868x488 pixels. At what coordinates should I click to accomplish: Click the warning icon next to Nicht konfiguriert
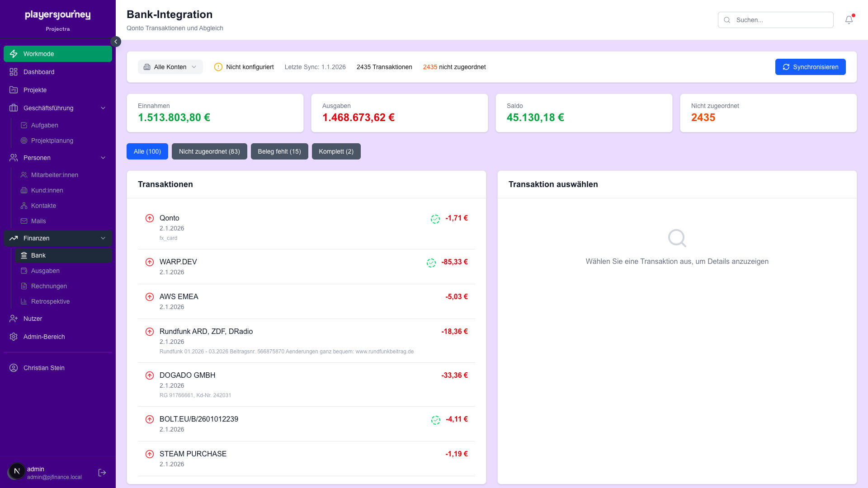pyautogui.click(x=218, y=67)
